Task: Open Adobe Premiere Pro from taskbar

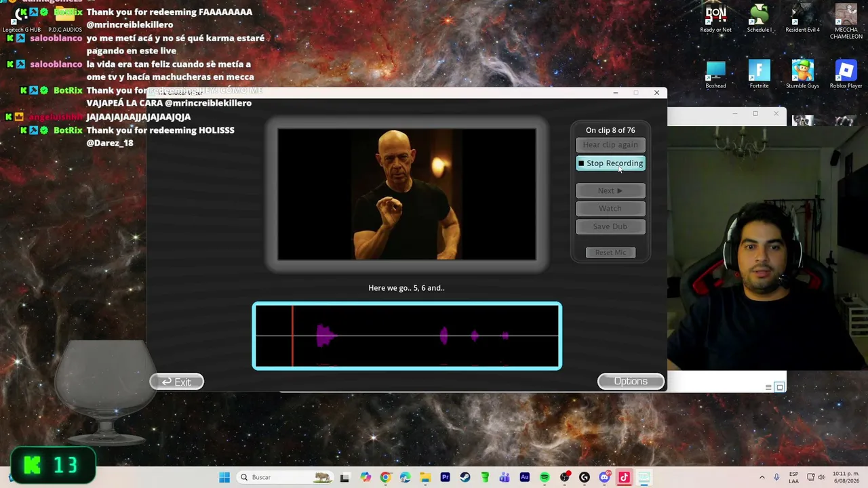Action: pyautogui.click(x=445, y=477)
